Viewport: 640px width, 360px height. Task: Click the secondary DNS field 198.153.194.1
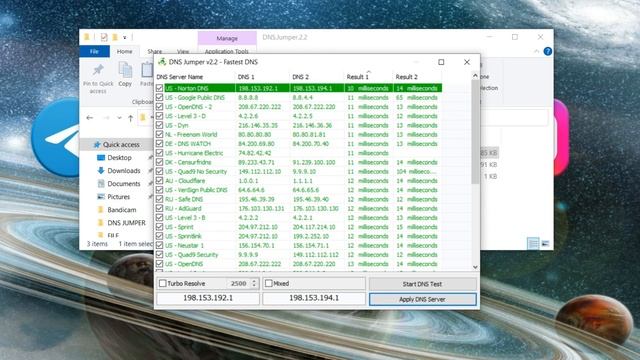point(314,298)
